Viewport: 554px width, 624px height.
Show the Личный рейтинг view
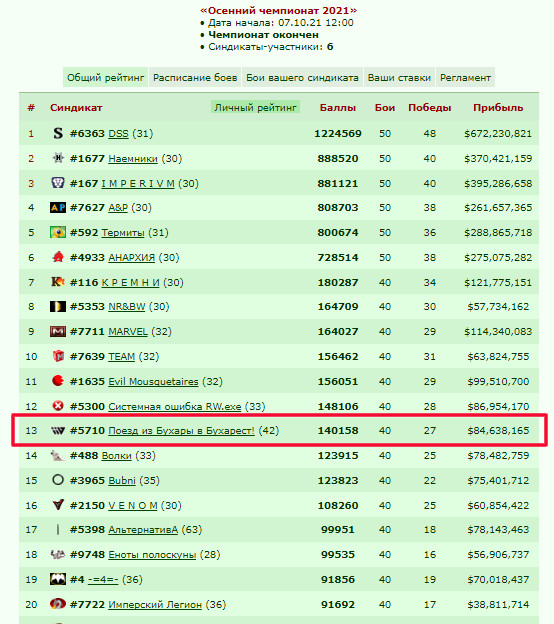pos(256,107)
